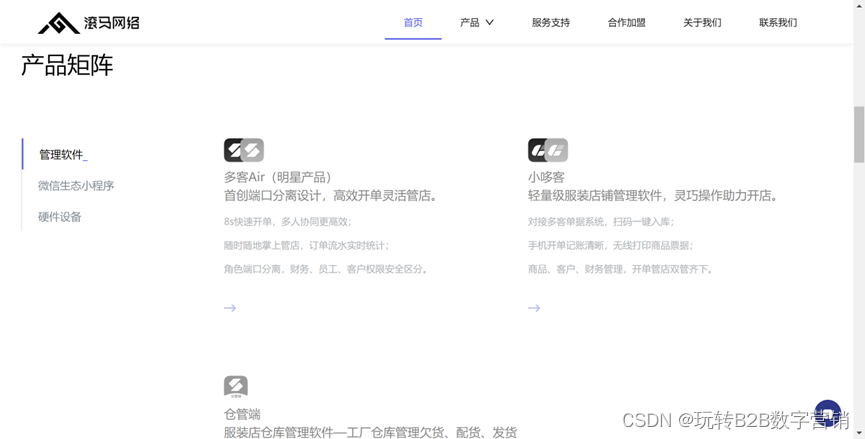This screenshot has height=439, width=865.
Task: Open the 多客Air product icon
Action: 244,150
